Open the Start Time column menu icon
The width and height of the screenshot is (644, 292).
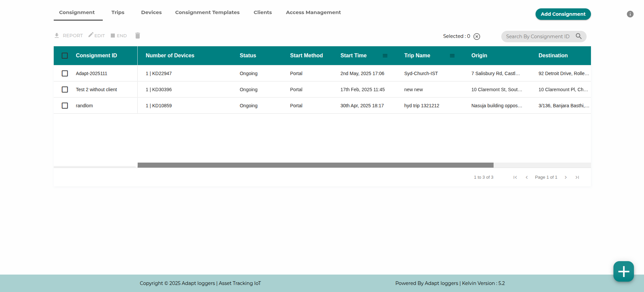(385, 56)
